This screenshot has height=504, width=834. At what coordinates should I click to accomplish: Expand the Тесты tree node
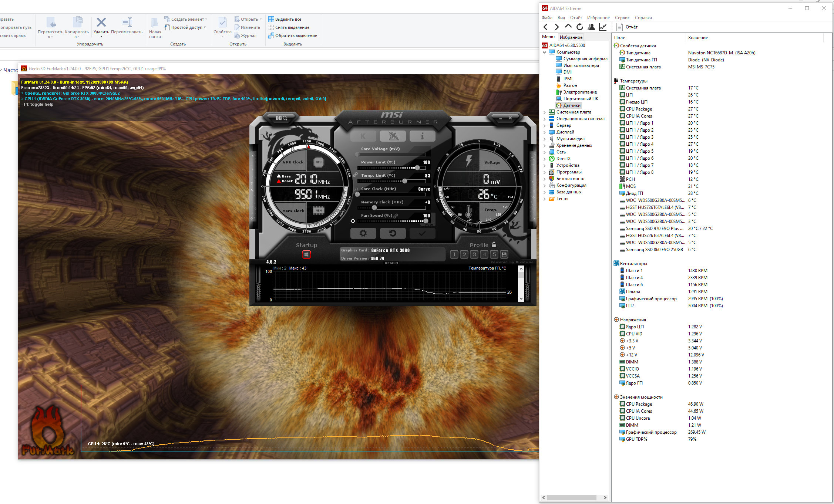pos(545,199)
